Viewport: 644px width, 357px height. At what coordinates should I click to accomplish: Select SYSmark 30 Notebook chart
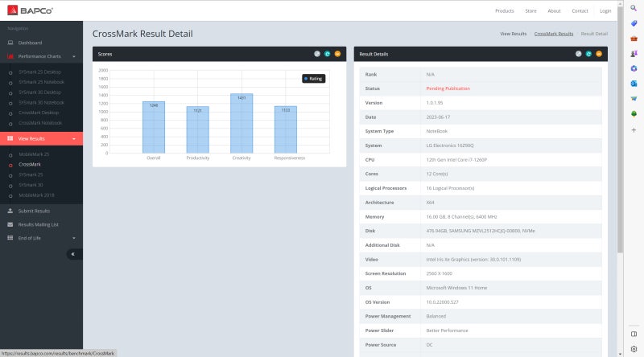(42, 103)
